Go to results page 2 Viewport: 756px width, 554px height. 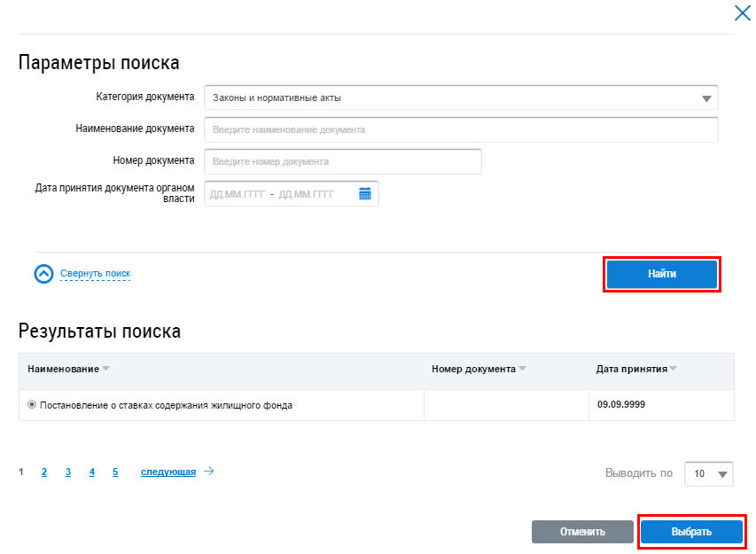(x=44, y=472)
